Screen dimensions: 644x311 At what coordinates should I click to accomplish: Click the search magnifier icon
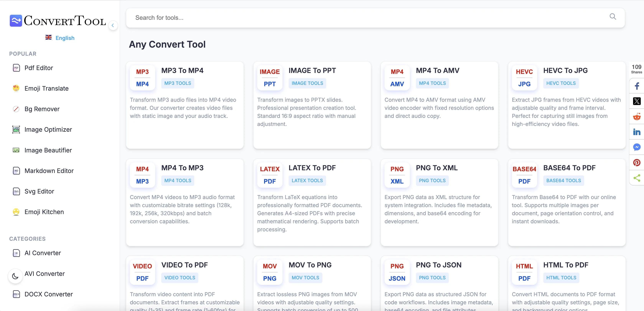click(x=613, y=17)
